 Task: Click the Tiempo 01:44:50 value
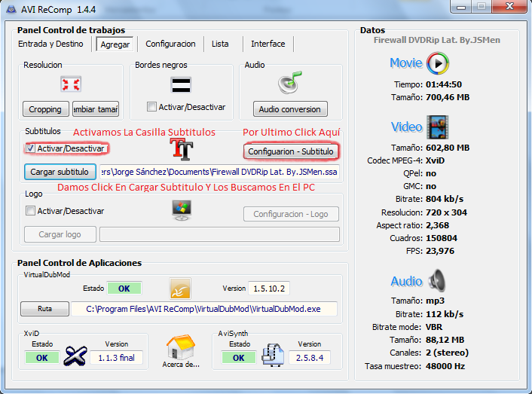[444, 84]
